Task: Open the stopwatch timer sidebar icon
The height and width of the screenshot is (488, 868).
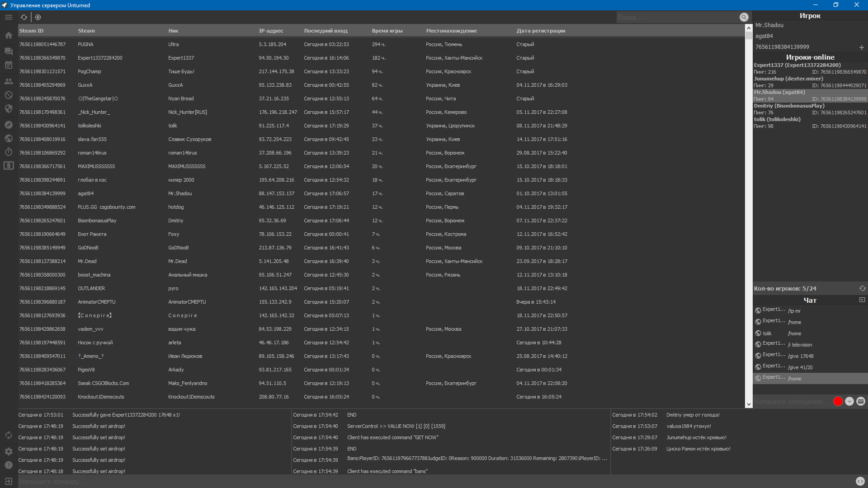Action: (x=9, y=152)
